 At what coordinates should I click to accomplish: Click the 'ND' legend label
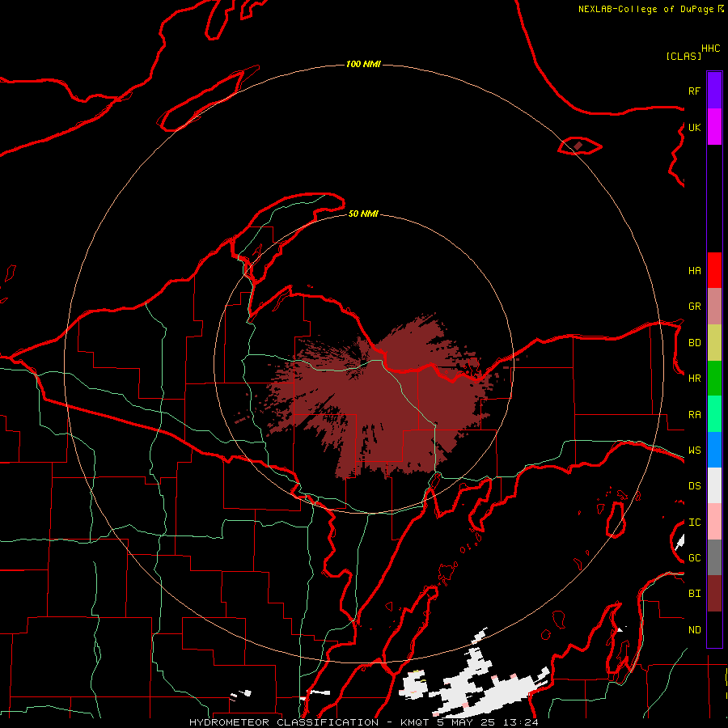pos(694,630)
